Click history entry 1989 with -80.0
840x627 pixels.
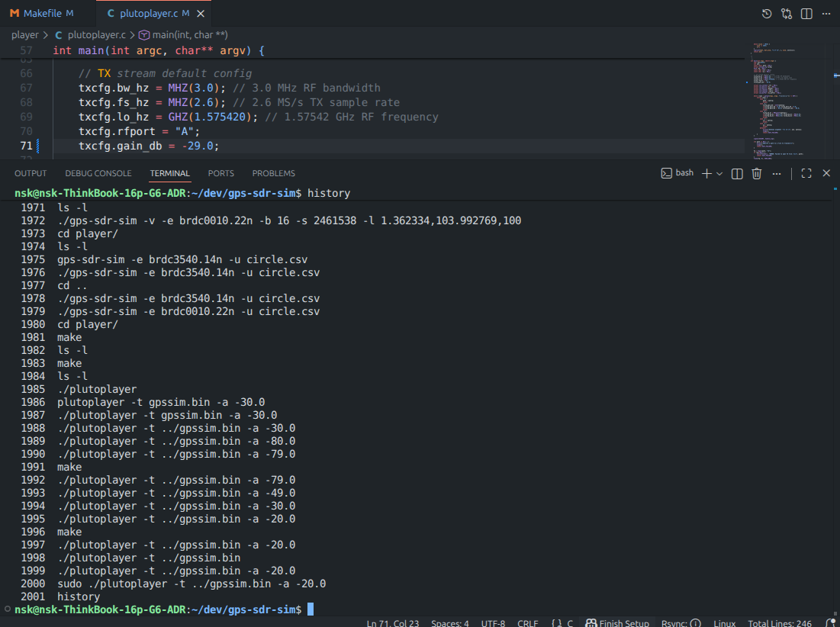tap(176, 441)
